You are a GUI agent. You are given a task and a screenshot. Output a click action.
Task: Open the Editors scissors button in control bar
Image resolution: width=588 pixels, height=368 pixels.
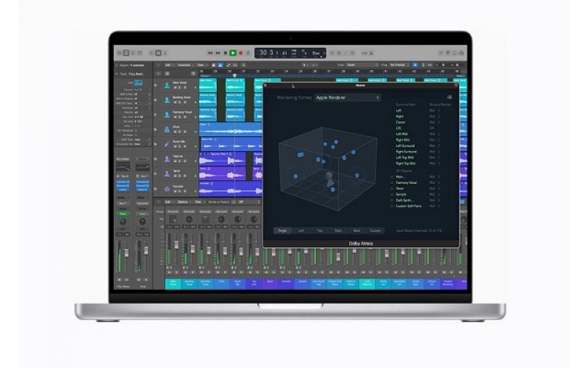pyautogui.click(x=165, y=53)
